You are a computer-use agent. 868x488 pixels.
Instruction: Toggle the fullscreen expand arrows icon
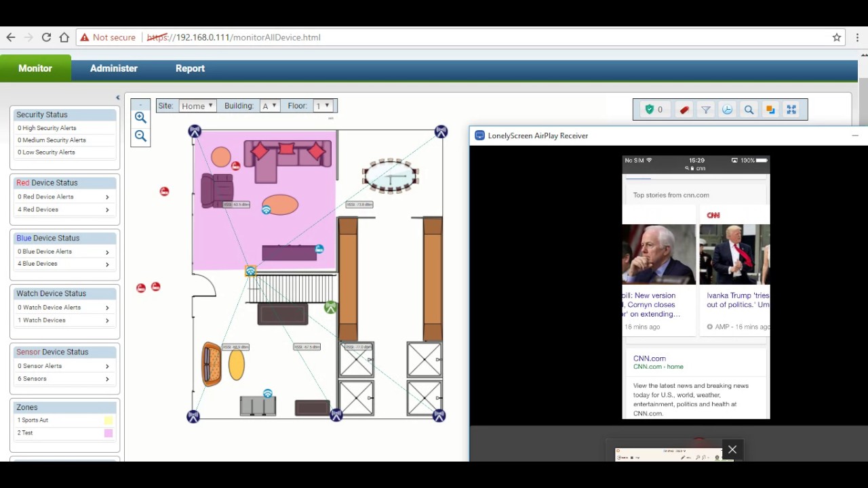(791, 110)
